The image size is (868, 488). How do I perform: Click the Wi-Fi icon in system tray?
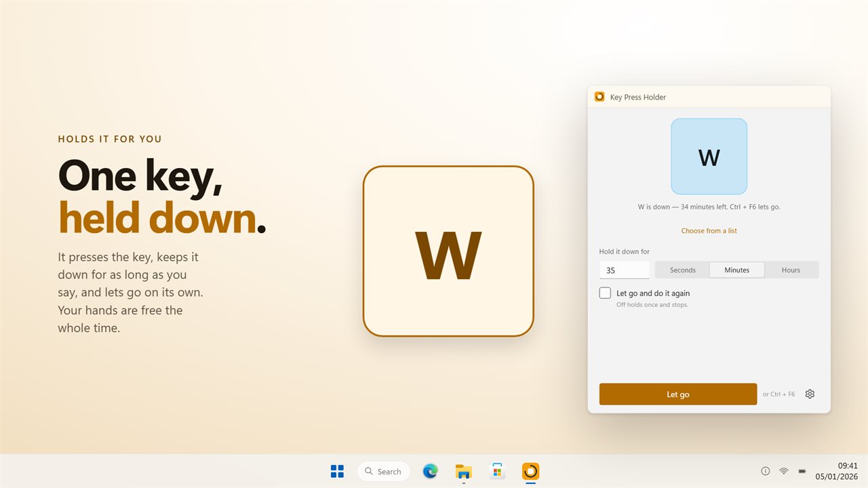tap(784, 471)
